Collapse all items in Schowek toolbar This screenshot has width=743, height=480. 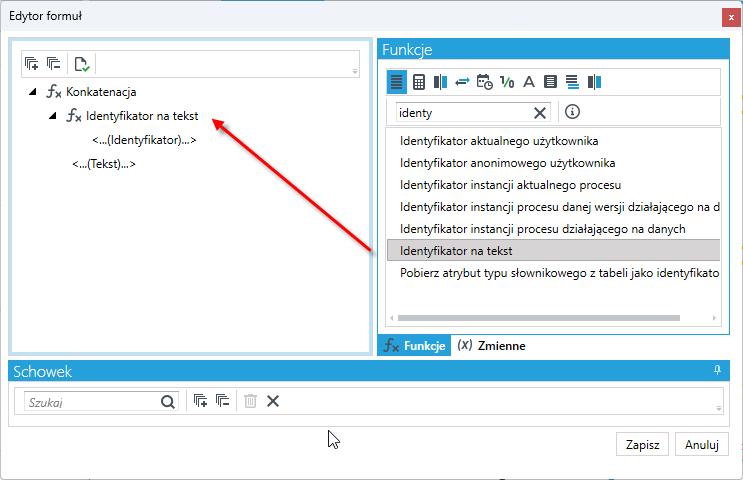tap(222, 401)
